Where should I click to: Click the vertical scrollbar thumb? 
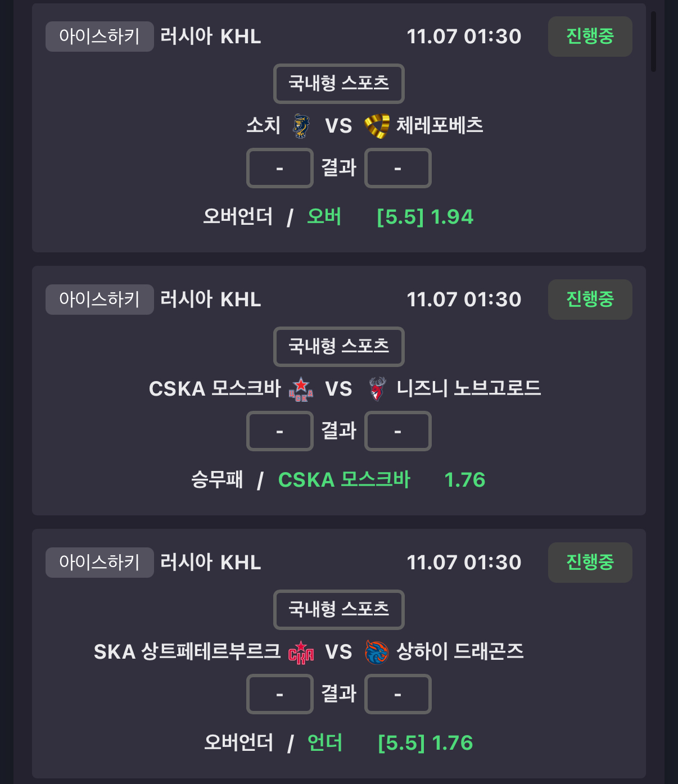[x=653, y=41]
